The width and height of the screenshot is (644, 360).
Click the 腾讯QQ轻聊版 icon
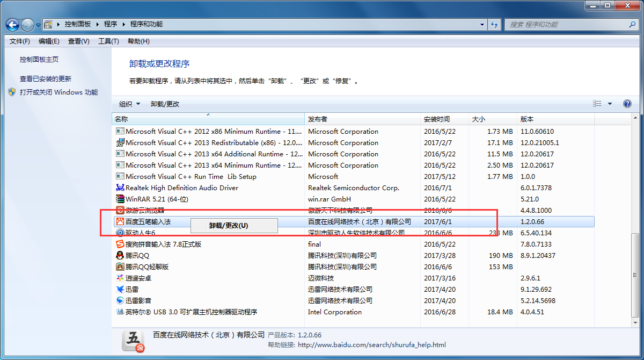[120, 267]
